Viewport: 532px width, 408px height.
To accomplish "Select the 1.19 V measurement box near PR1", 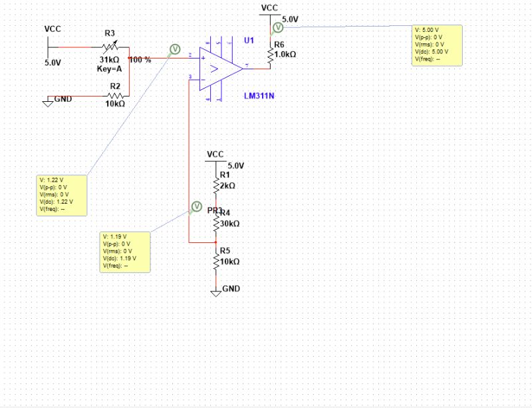I will (124, 252).
